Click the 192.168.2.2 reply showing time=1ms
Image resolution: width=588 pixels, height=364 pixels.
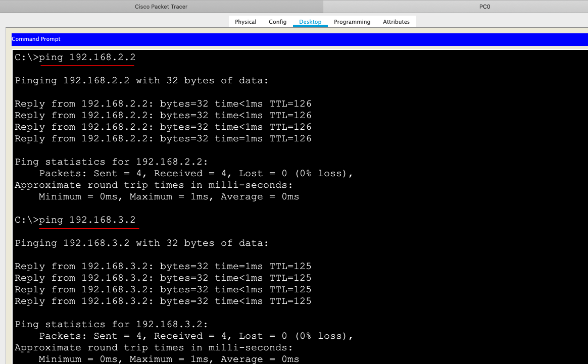(163, 139)
